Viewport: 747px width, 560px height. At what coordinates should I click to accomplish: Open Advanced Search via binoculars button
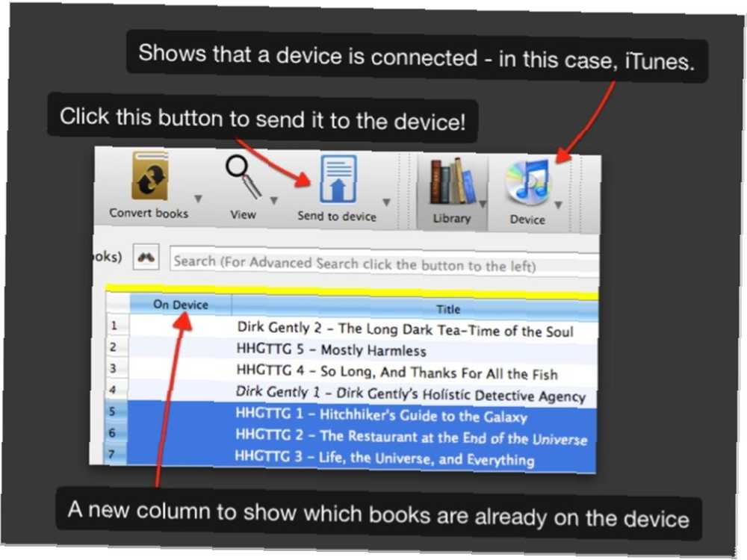[x=146, y=258]
